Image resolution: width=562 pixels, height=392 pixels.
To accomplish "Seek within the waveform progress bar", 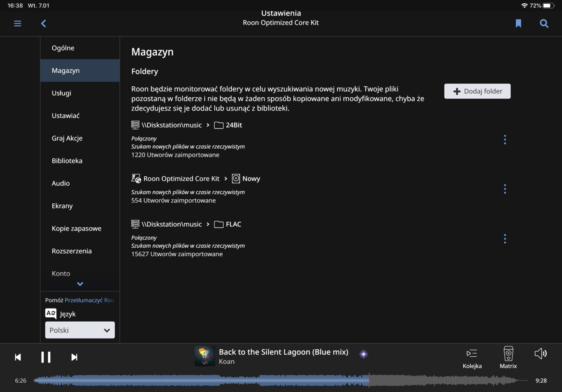I will tap(281, 380).
